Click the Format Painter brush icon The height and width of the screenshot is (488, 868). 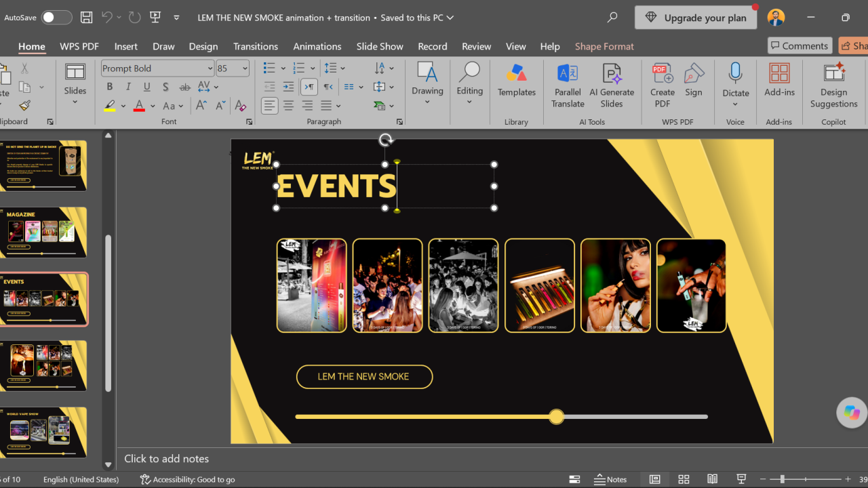click(24, 105)
